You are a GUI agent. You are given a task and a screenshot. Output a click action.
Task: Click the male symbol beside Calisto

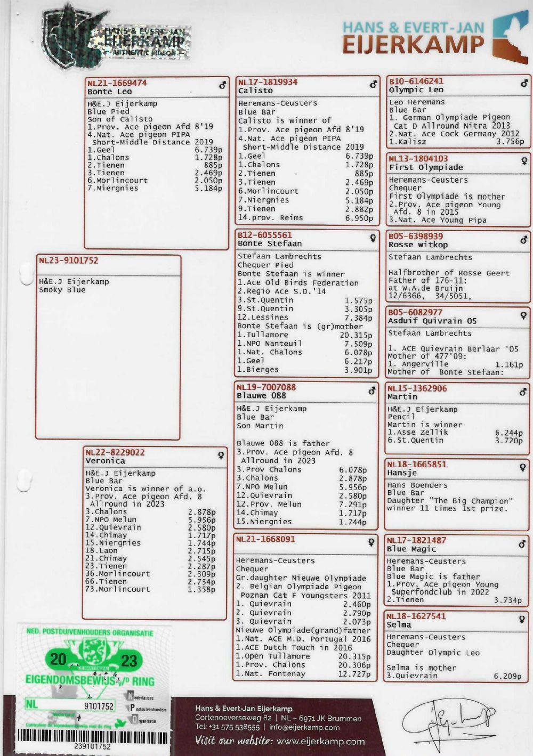(374, 84)
